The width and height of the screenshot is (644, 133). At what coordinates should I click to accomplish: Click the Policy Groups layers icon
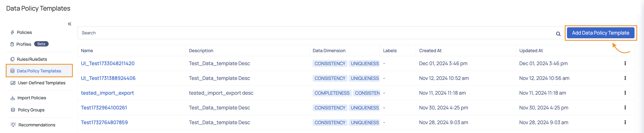(13, 110)
